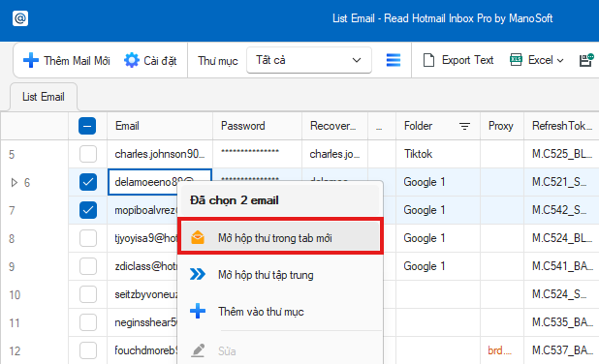Click Google 1 folder in row 9
This screenshot has height=364, width=599.
pyautogui.click(x=438, y=266)
